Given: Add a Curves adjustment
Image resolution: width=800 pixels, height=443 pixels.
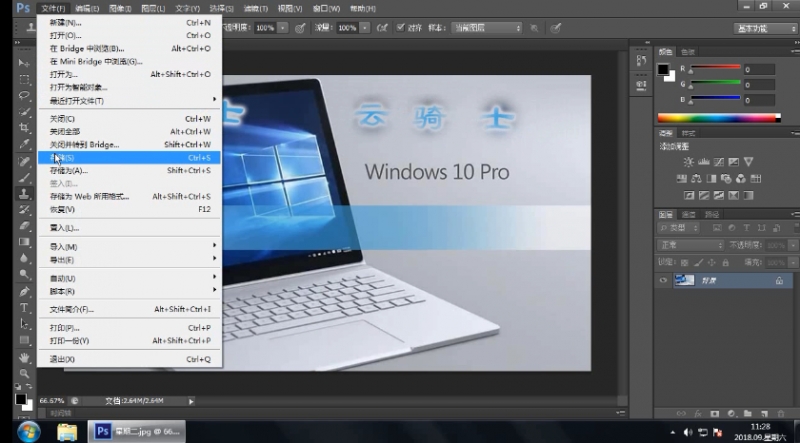Looking at the screenshot, I should point(718,162).
